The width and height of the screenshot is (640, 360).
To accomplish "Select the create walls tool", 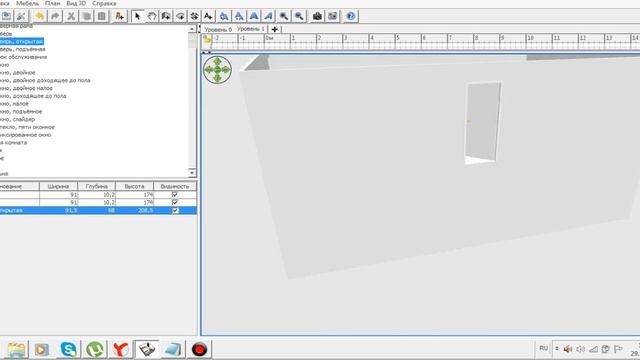I will [166, 16].
